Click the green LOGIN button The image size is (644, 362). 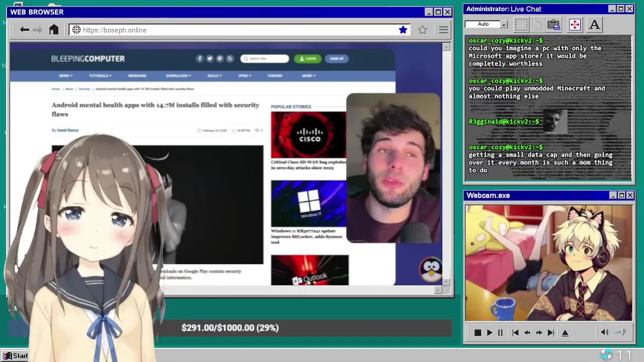click(307, 58)
